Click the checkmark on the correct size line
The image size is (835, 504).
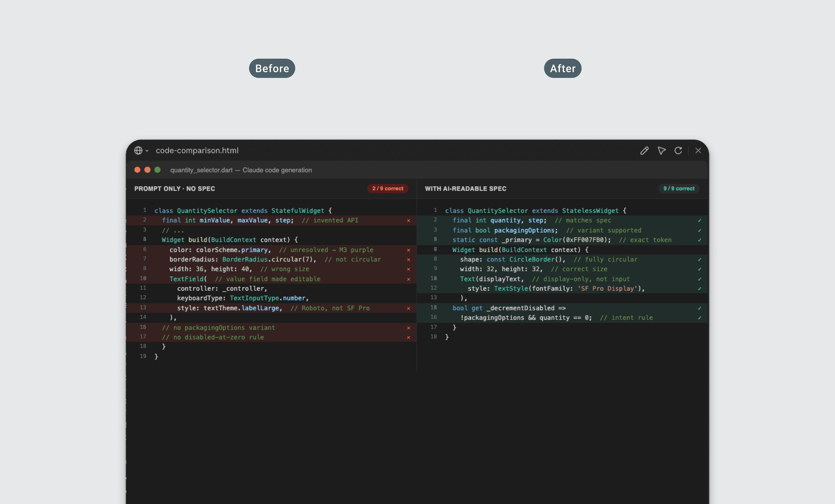point(699,269)
